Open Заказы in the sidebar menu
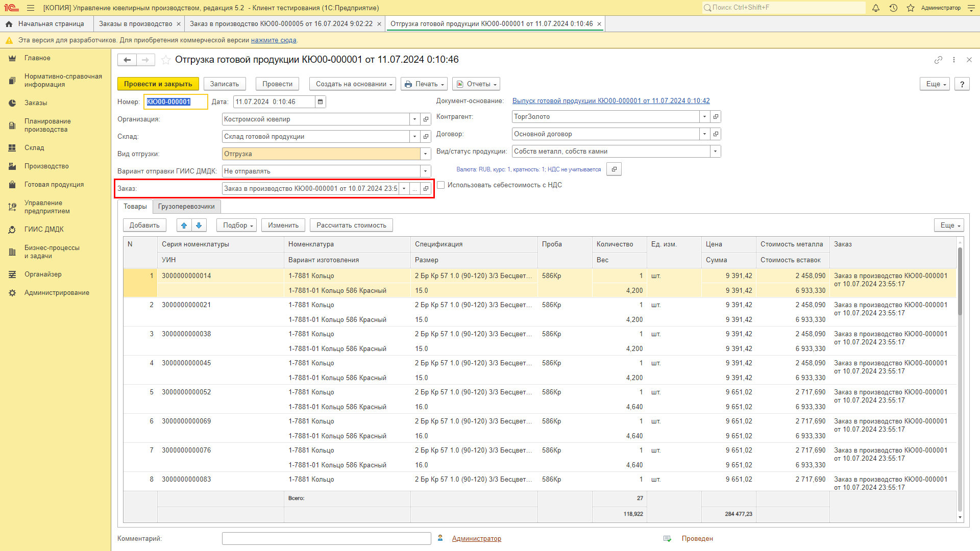The height and width of the screenshot is (551, 980). pos(36,103)
